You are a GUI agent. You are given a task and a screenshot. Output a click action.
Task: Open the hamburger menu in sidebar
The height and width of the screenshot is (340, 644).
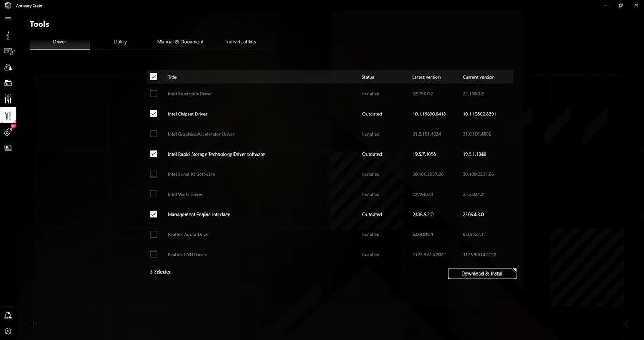(x=8, y=19)
